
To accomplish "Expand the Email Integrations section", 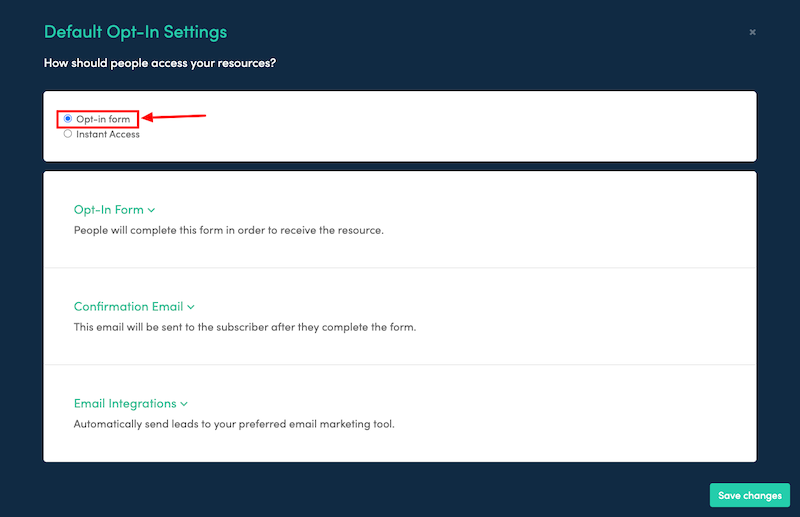I will tap(131, 403).
